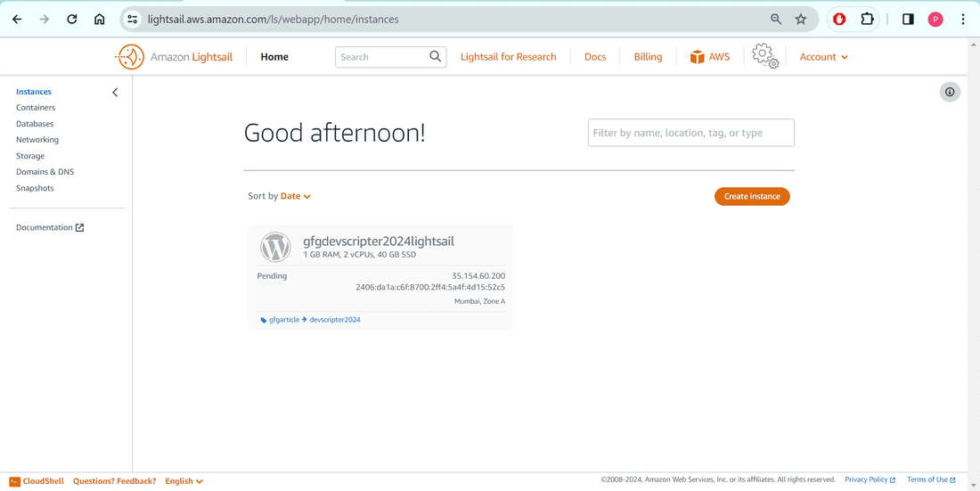
Task: Open the Extensions puzzle icon
Action: (x=867, y=20)
